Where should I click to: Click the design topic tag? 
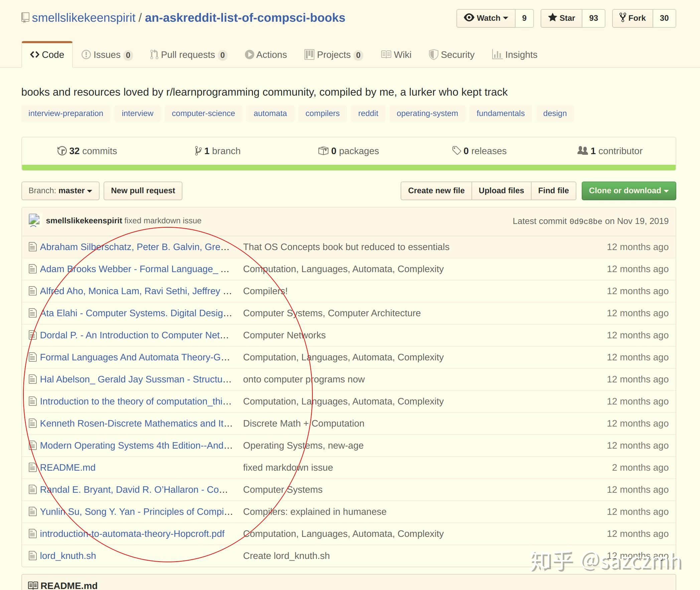pos(555,113)
